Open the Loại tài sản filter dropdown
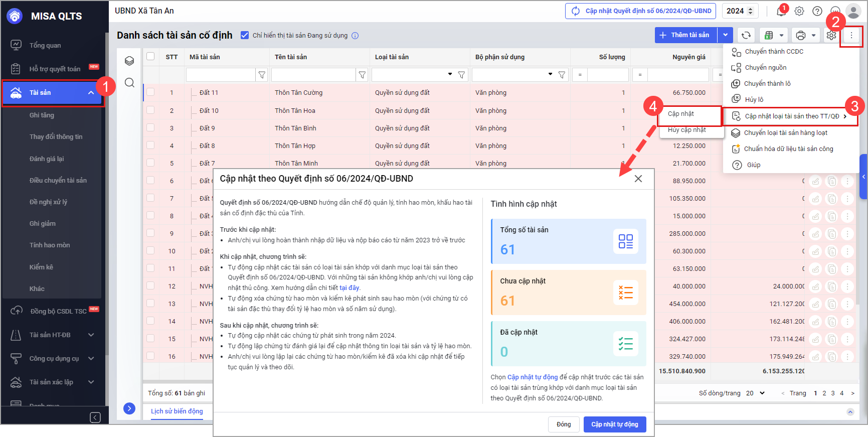868x437 pixels. pos(450,74)
